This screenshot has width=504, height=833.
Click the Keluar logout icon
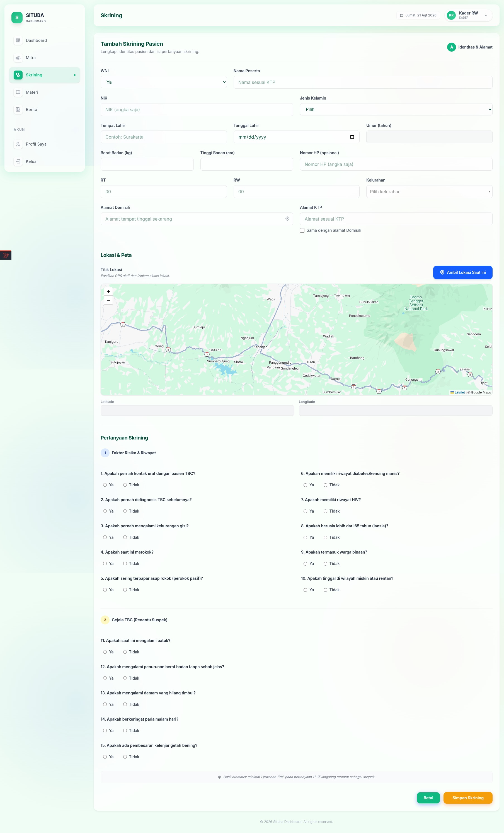coord(18,161)
